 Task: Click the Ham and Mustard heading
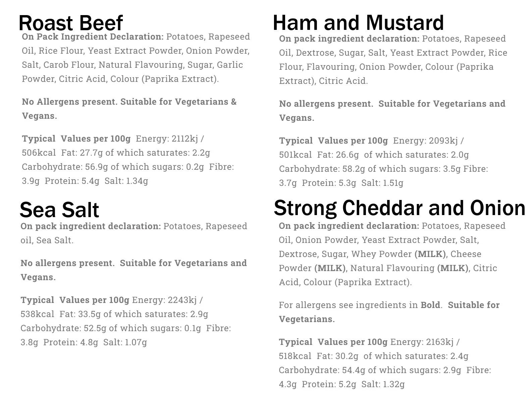pos(359,22)
